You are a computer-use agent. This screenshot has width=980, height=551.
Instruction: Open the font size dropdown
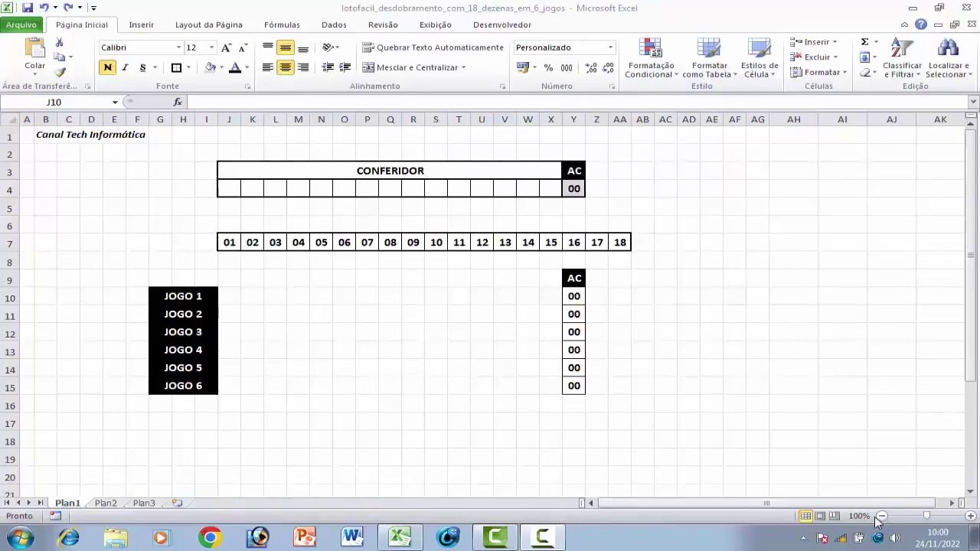click(211, 47)
